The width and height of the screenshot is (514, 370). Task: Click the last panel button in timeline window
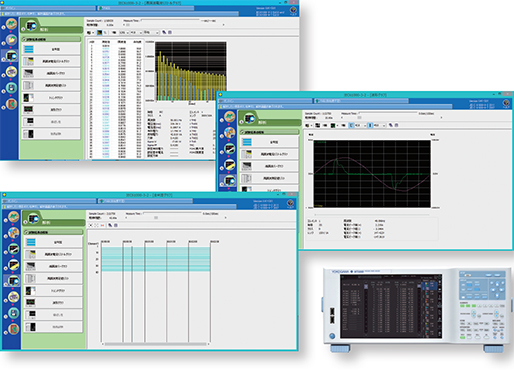[x=53, y=327]
